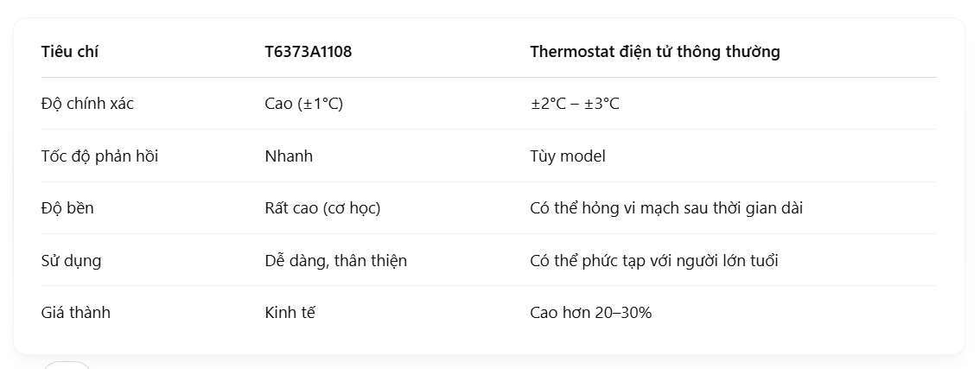Select the 'Cao hơn 20–30%' cell

point(590,312)
